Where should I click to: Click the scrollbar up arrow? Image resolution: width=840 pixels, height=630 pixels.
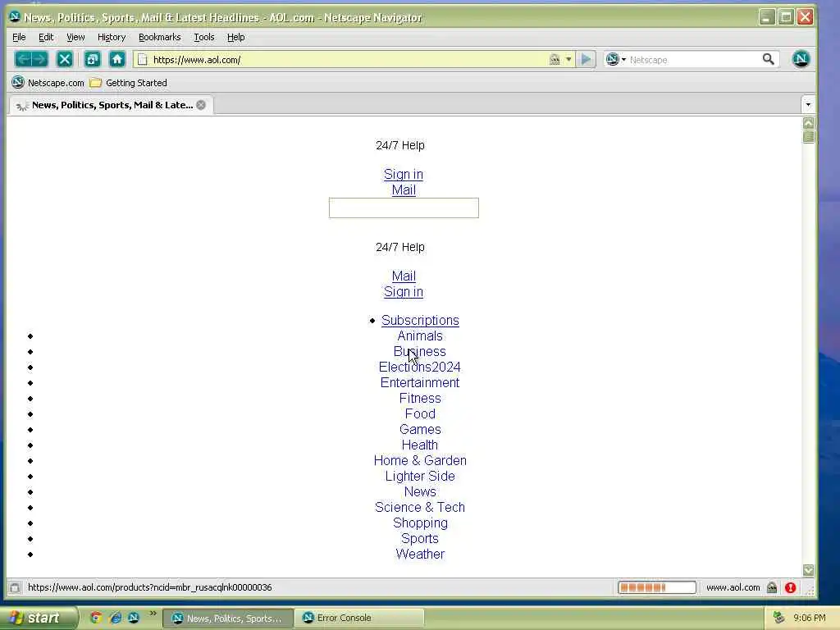[x=808, y=123]
